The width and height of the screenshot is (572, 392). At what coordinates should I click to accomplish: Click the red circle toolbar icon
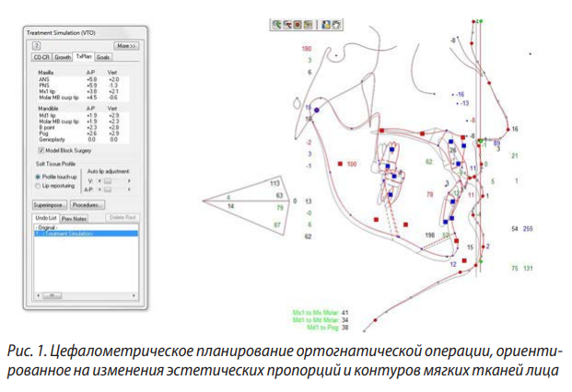click(x=298, y=25)
